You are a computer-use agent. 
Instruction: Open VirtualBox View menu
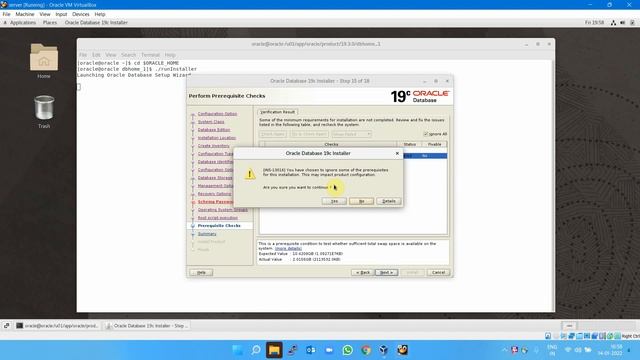[x=44, y=14]
